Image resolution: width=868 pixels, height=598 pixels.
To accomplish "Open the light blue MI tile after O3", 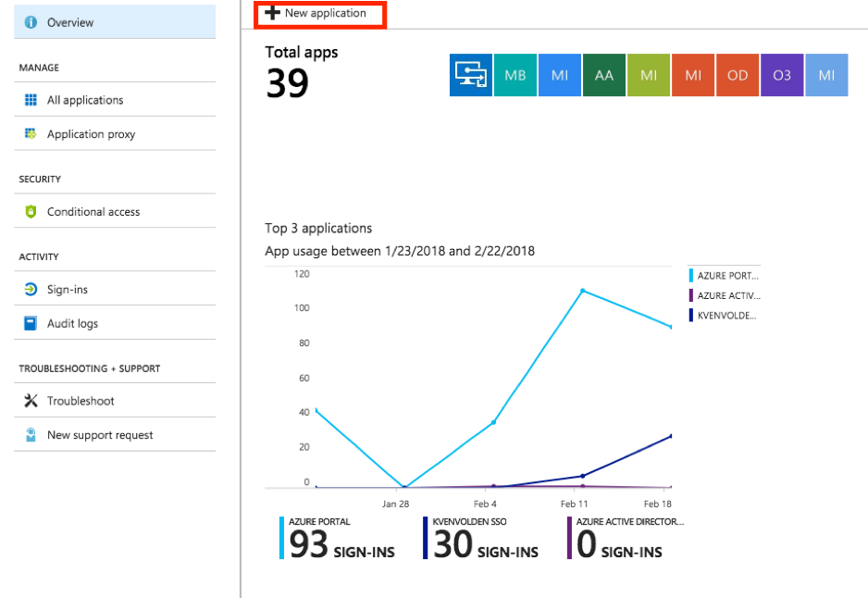I will [x=826, y=75].
